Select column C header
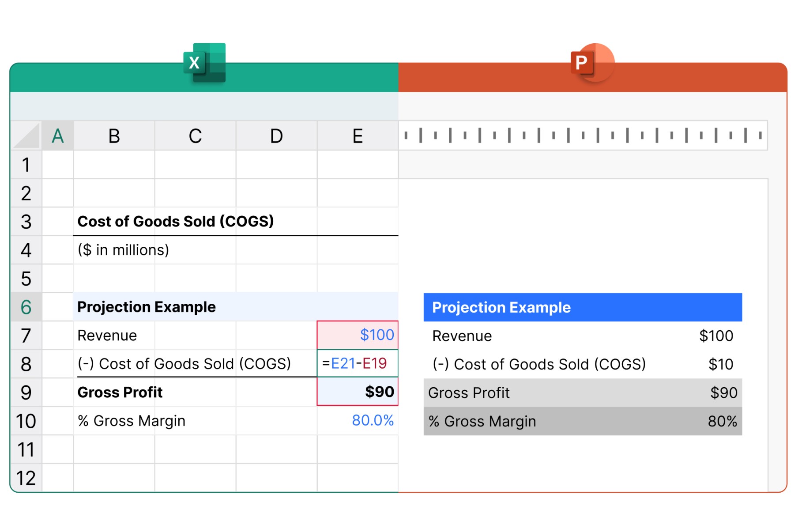The width and height of the screenshot is (798, 532). [x=195, y=136]
